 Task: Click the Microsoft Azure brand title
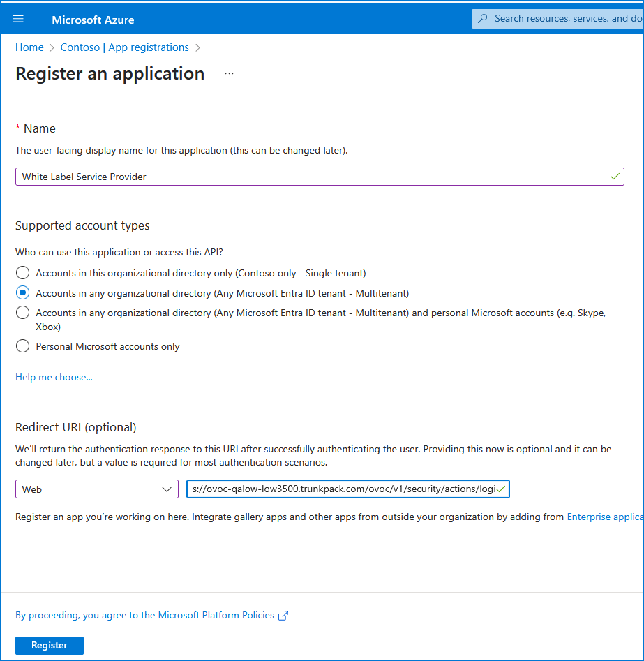coord(93,20)
